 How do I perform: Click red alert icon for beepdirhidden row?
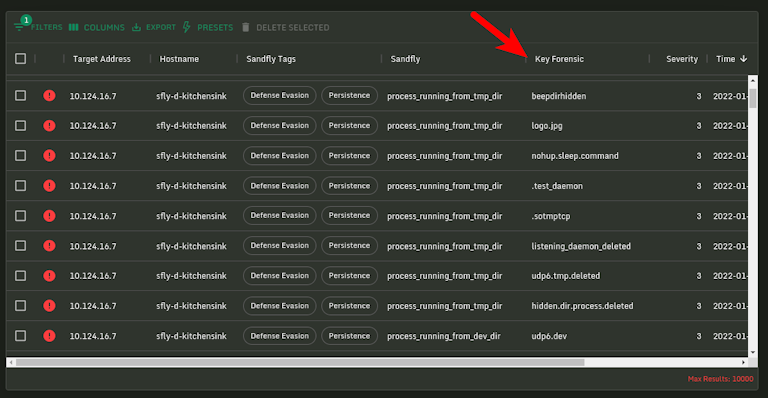(49, 95)
